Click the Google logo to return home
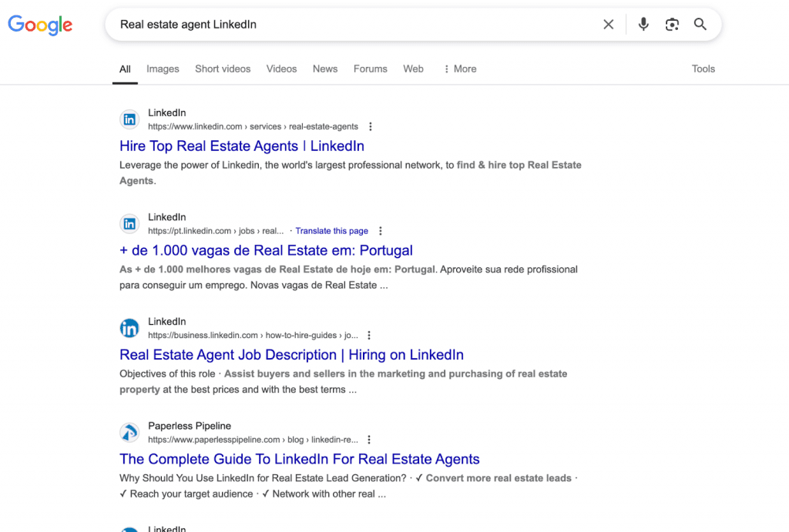This screenshot has width=789, height=532. point(40,25)
